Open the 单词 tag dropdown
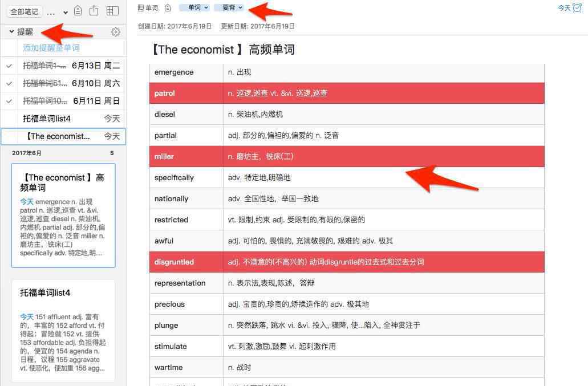This screenshot has width=588, height=386. (206, 8)
